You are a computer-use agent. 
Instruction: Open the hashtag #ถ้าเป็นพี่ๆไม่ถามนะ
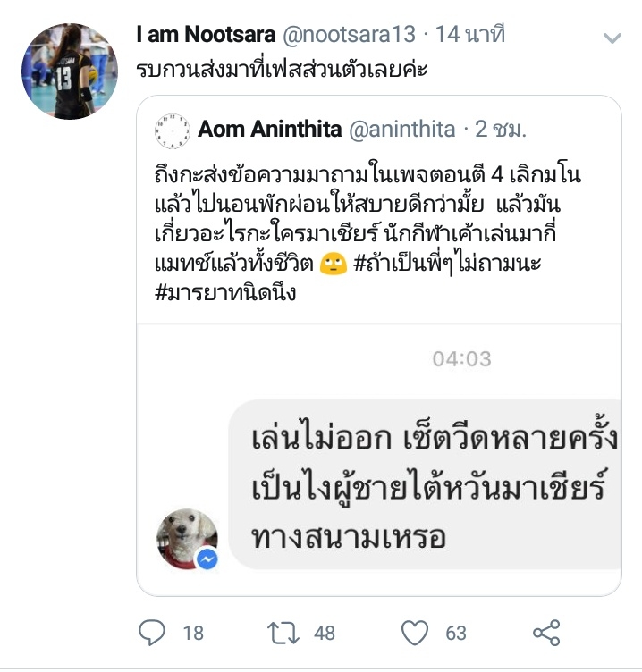tap(447, 264)
